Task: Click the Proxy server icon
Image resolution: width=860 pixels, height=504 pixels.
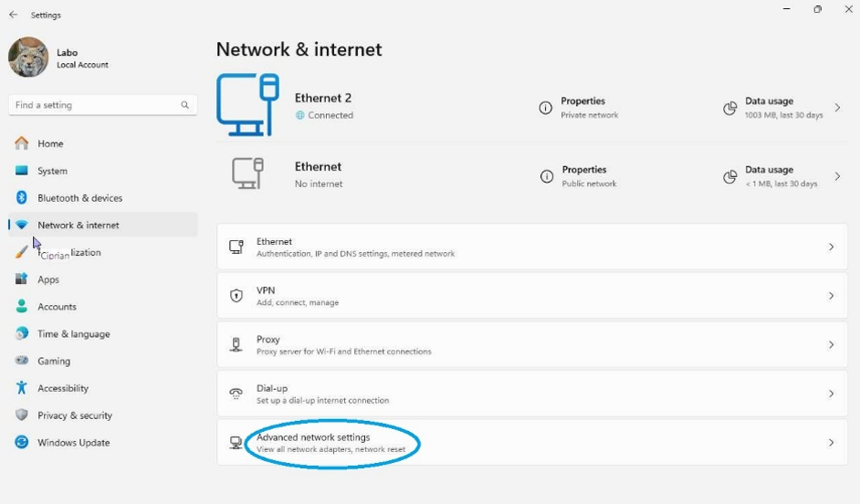Action: pyautogui.click(x=236, y=345)
